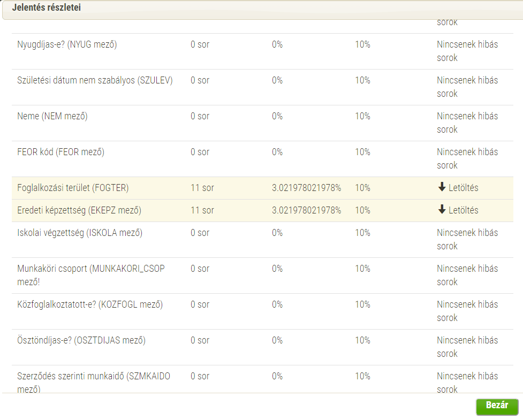The width and height of the screenshot is (523, 420).
Task: Click download arrow icon in FOGTER row
Action: pos(442,187)
